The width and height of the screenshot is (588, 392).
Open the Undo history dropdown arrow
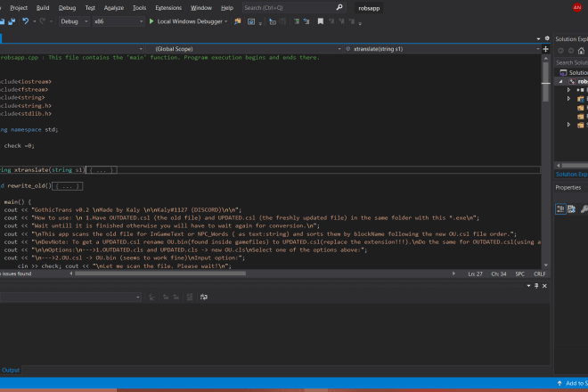pyautogui.click(x=34, y=21)
